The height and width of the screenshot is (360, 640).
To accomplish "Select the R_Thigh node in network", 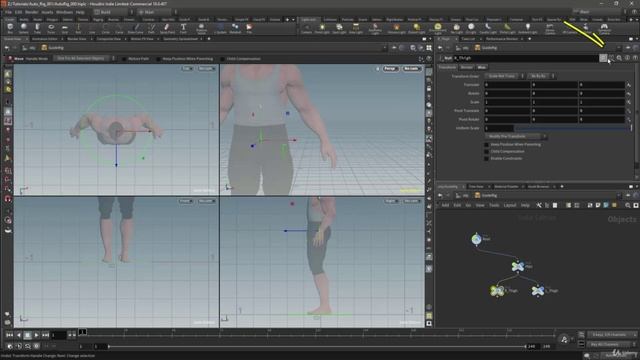I will 497,291.
